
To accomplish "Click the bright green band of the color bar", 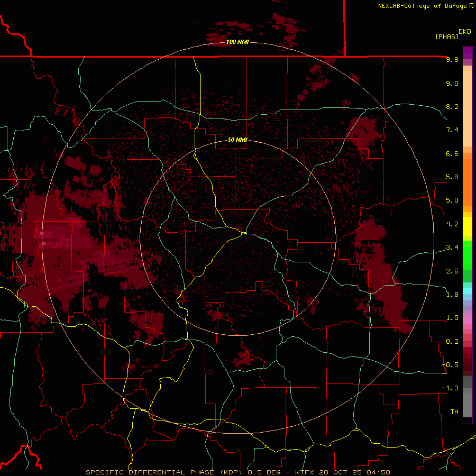I will click(x=467, y=255).
